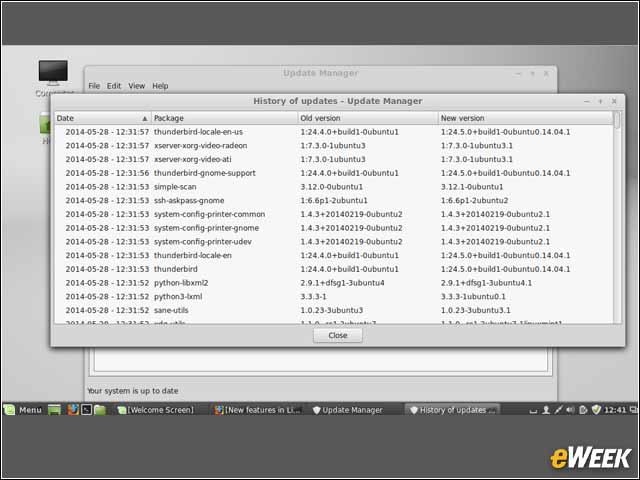640x480 pixels.
Task: Click the python3-lxml package name
Action: click(x=178, y=297)
